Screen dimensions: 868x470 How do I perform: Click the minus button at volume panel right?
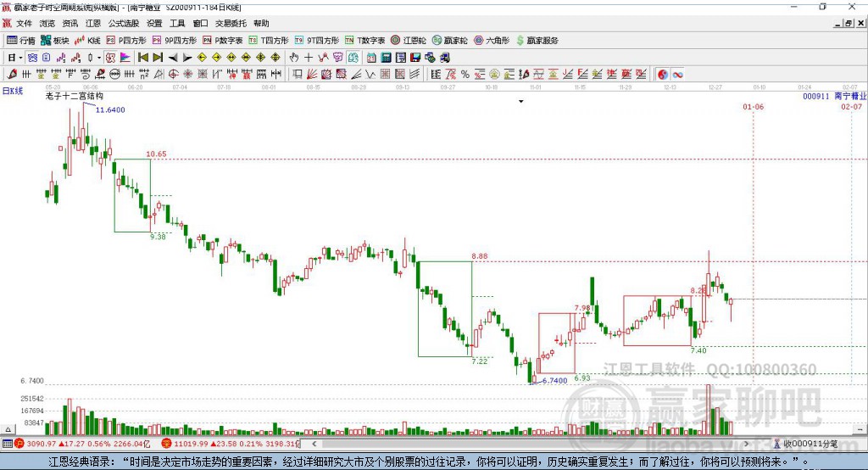tap(860, 429)
